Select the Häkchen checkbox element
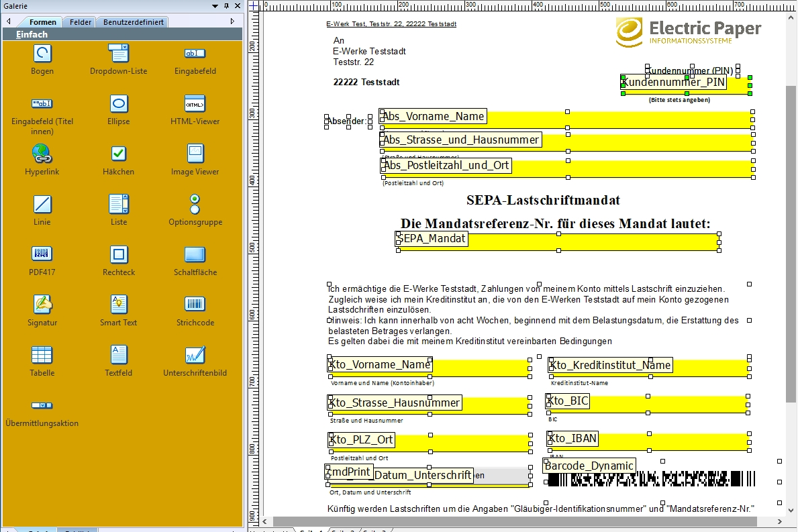 point(119,154)
